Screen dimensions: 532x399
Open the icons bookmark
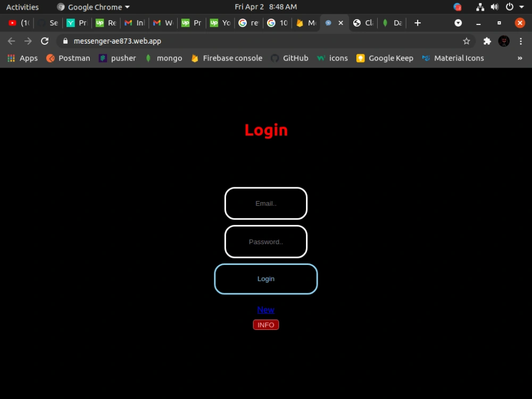pos(332,58)
